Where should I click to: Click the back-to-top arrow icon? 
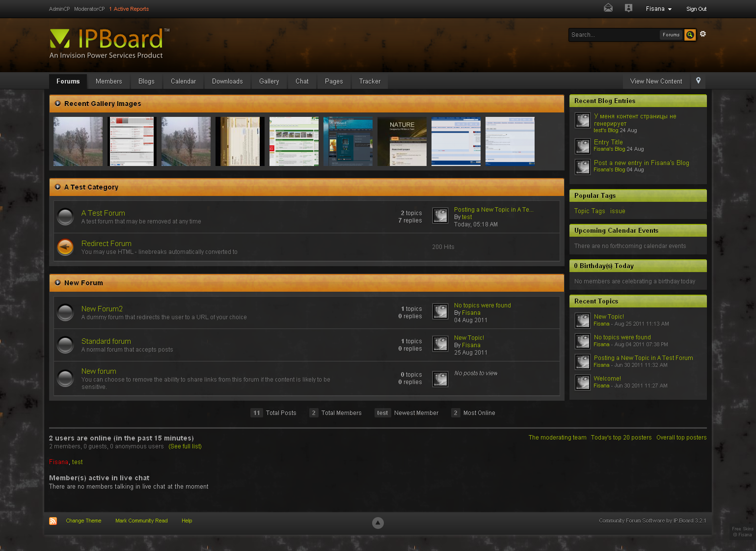378,523
